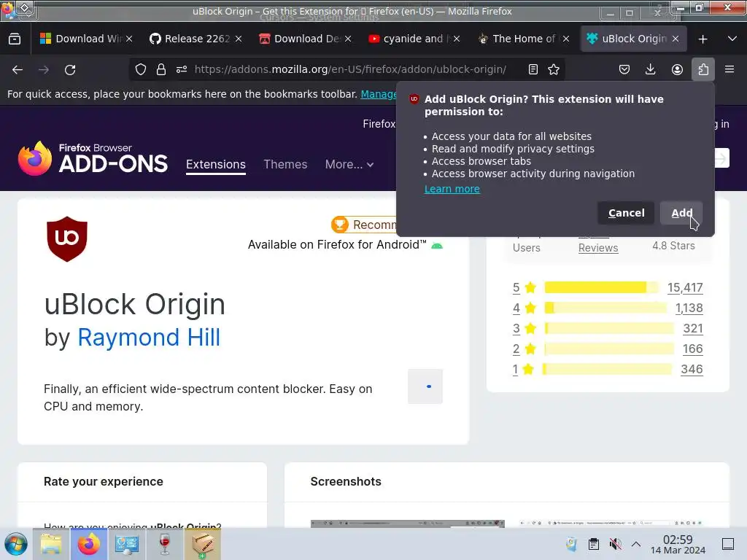Open the Learn more permissions link
Image resolution: width=747 pixels, height=560 pixels.
[x=452, y=189]
